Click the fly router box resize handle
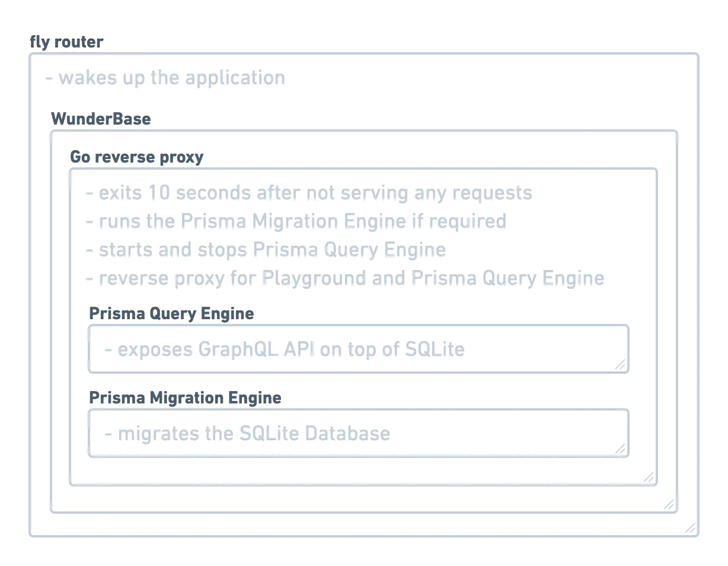Image resolution: width=728 pixels, height=566 pixels. pyautogui.click(x=690, y=528)
